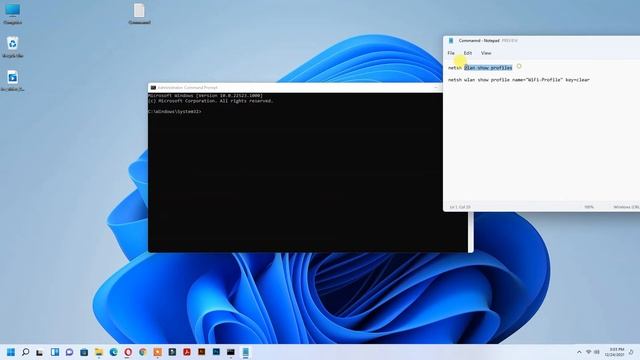
Task: Open Adobe Photoshop from the taskbar
Action: [216, 351]
